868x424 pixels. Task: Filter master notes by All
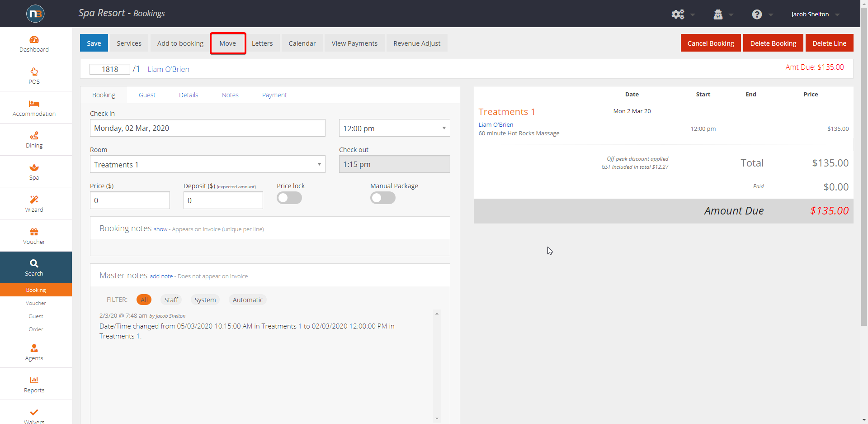(144, 300)
